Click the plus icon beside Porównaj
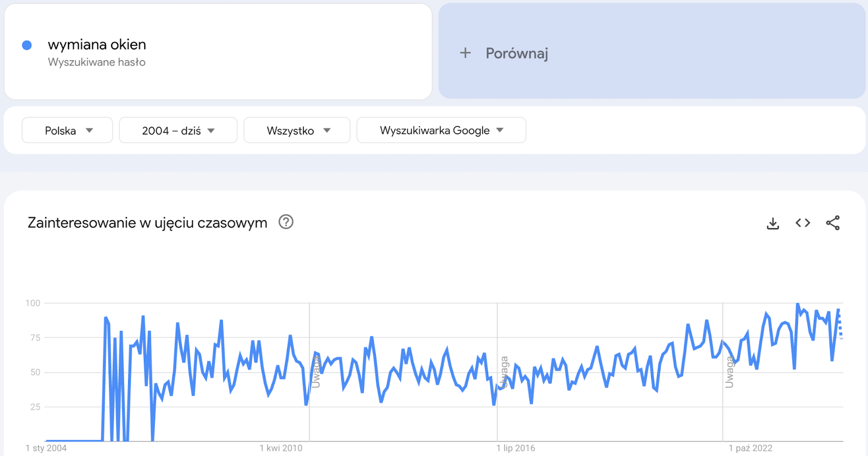The height and width of the screenshot is (456, 868). [x=465, y=53]
